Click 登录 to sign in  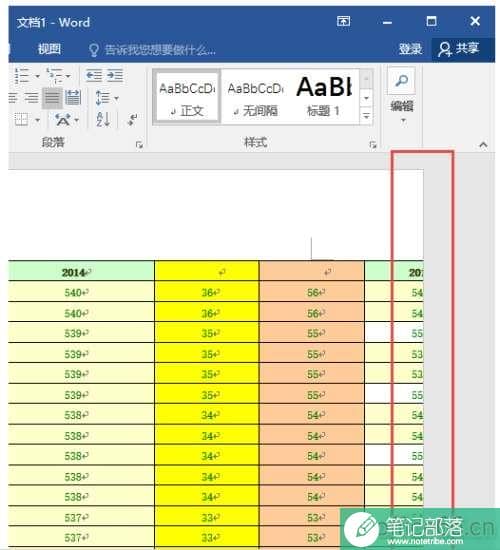pos(410,49)
